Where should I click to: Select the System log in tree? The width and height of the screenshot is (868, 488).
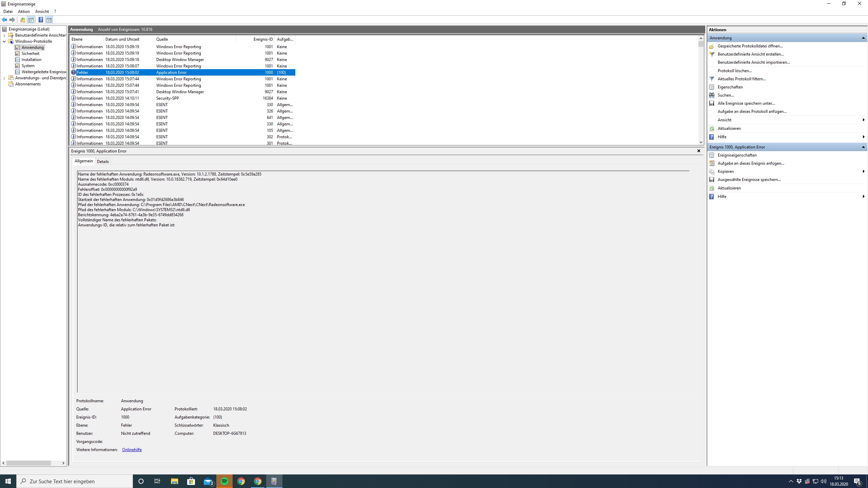(x=28, y=66)
